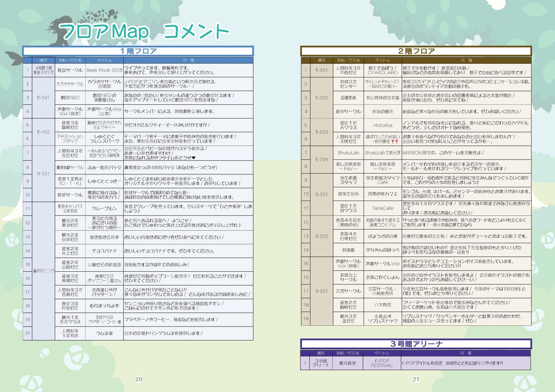
Task: Click "しゅくとくフレンズパーク" title cell
Action: pos(104,139)
